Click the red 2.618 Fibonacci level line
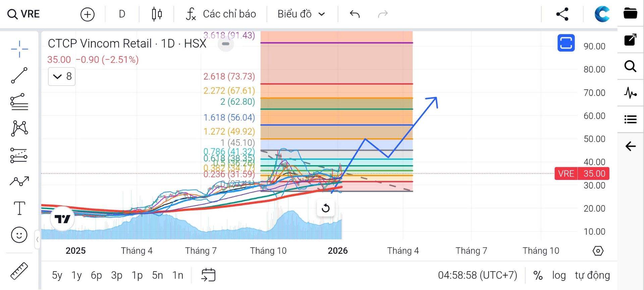The image size is (644, 290). 336,84
